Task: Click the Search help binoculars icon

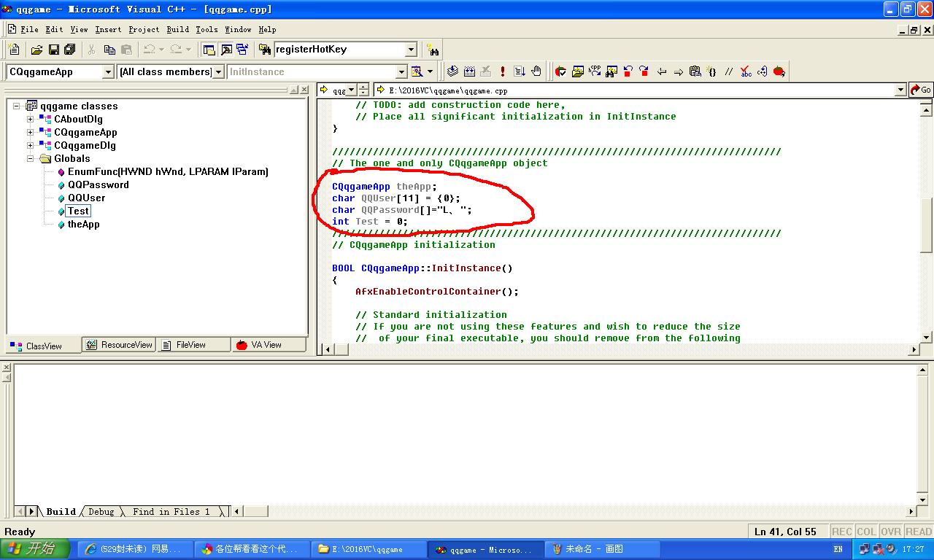Action: (x=433, y=50)
